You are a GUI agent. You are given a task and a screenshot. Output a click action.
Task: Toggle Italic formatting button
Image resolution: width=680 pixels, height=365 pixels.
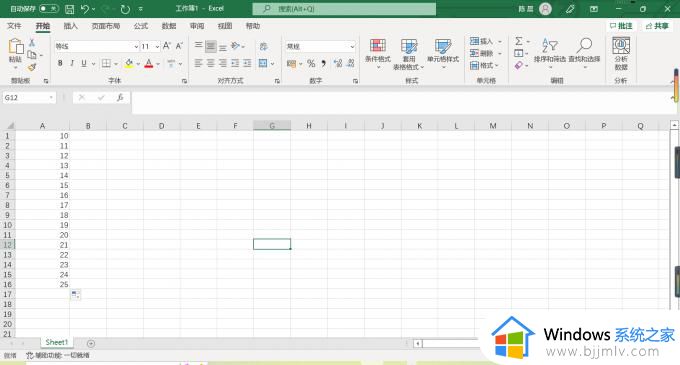[72, 63]
